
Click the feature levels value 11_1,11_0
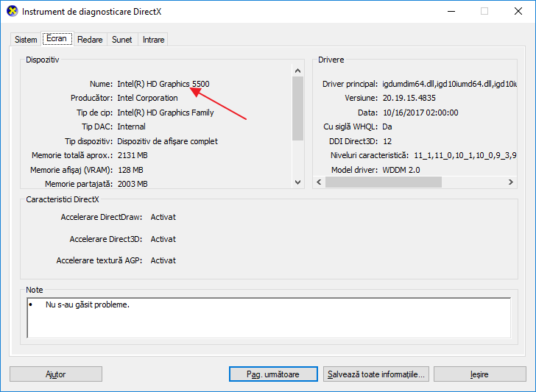pos(465,155)
